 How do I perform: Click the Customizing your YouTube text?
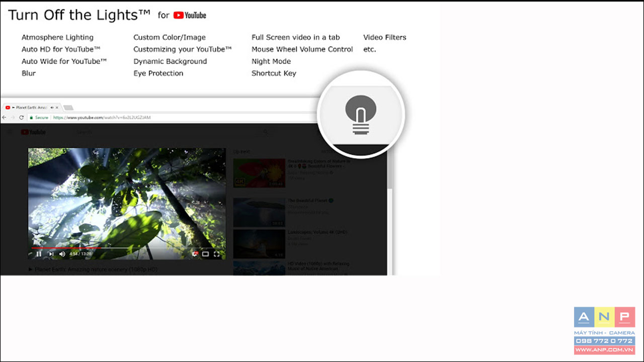click(x=183, y=49)
